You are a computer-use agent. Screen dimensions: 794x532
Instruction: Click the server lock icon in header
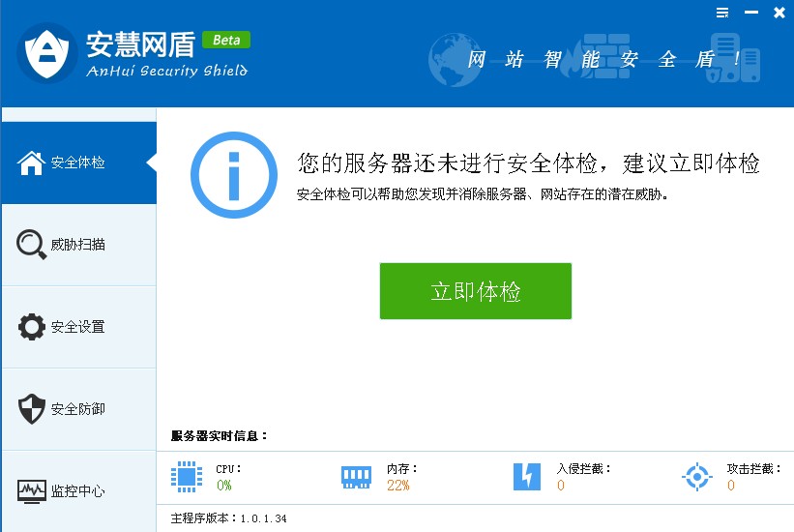tap(732, 58)
